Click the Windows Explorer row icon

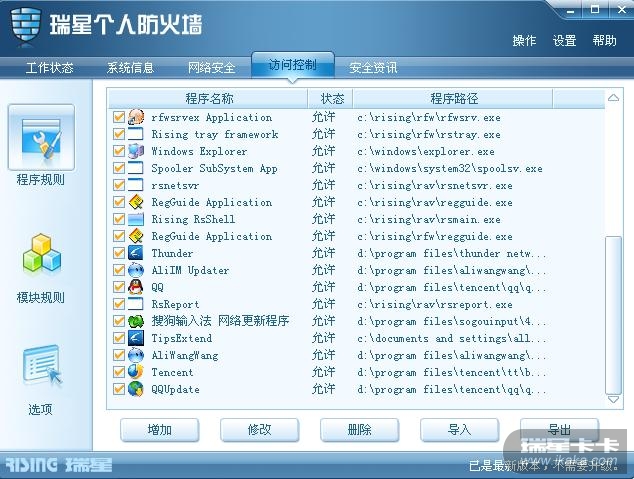(136, 151)
